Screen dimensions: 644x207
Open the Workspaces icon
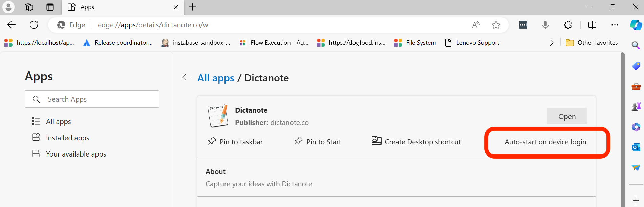pyautogui.click(x=29, y=7)
